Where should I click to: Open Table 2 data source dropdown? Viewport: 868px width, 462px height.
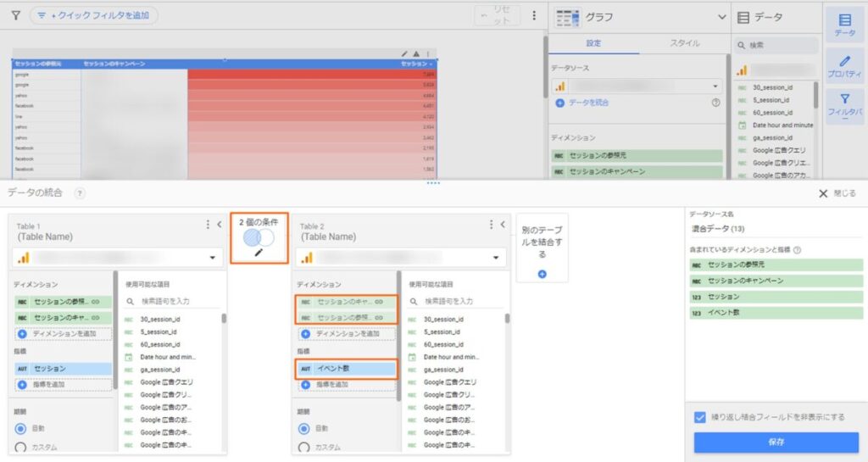[x=494, y=258]
